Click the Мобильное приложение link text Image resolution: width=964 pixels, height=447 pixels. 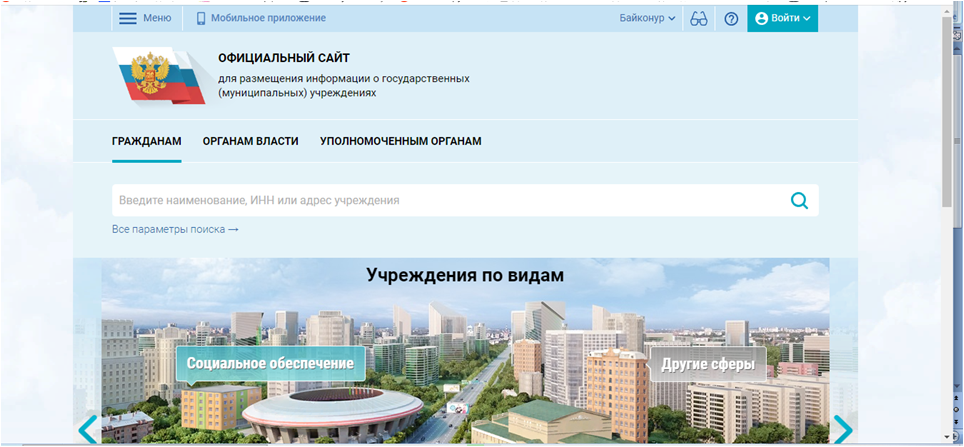(x=269, y=18)
